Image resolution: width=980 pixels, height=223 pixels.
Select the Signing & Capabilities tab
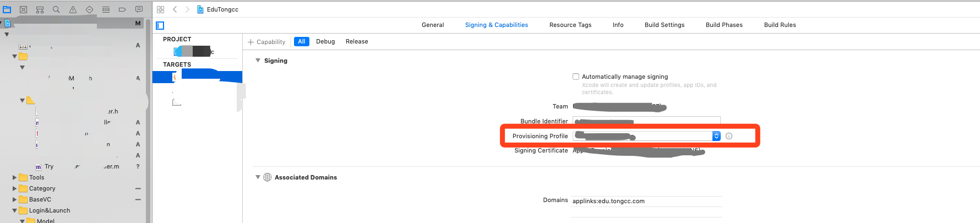pos(497,25)
